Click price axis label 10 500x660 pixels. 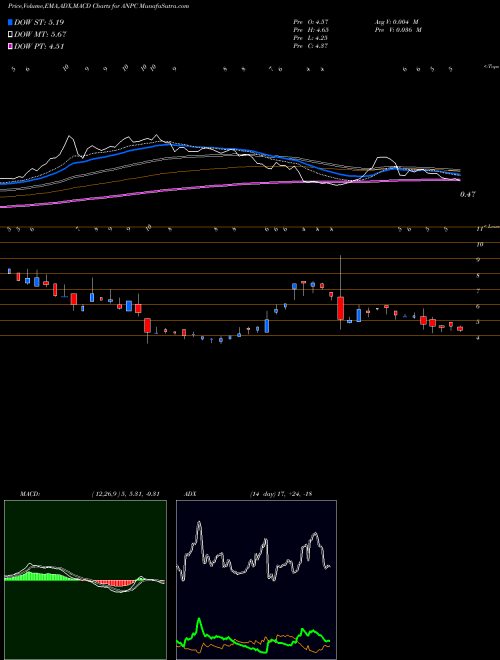tap(479, 244)
